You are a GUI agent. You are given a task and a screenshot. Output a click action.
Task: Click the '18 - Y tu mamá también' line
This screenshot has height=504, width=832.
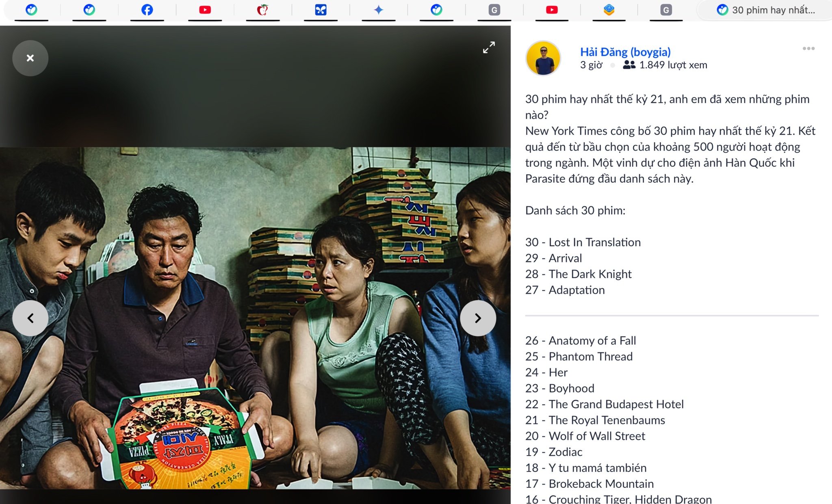pos(586,468)
